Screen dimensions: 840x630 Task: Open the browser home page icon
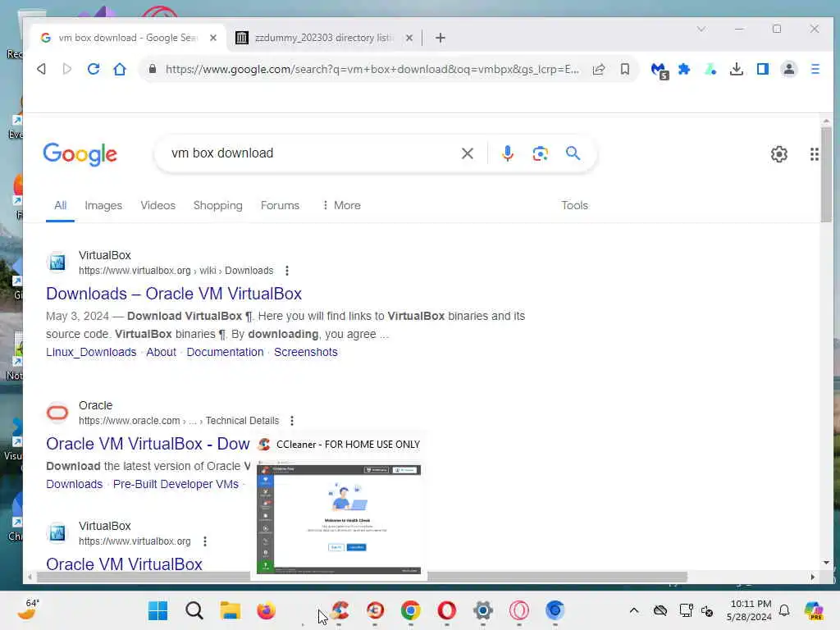[x=120, y=69]
